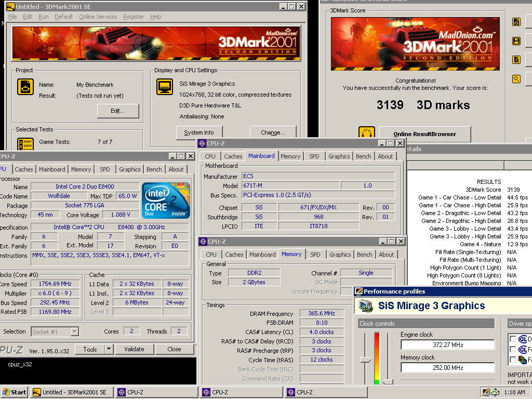Open the File menu in 3DMark2001
532x399 pixels.
pos(12,17)
